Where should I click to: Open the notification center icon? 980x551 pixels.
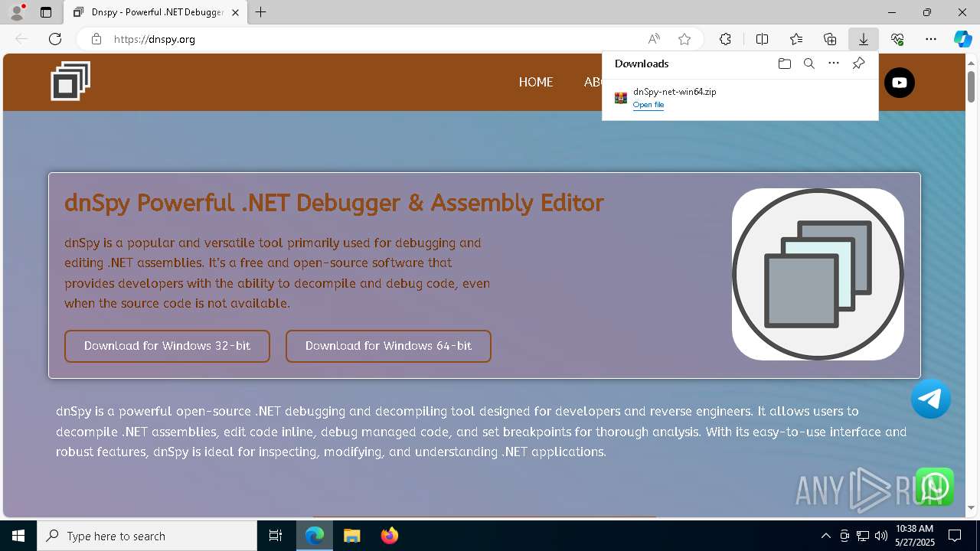point(955,536)
